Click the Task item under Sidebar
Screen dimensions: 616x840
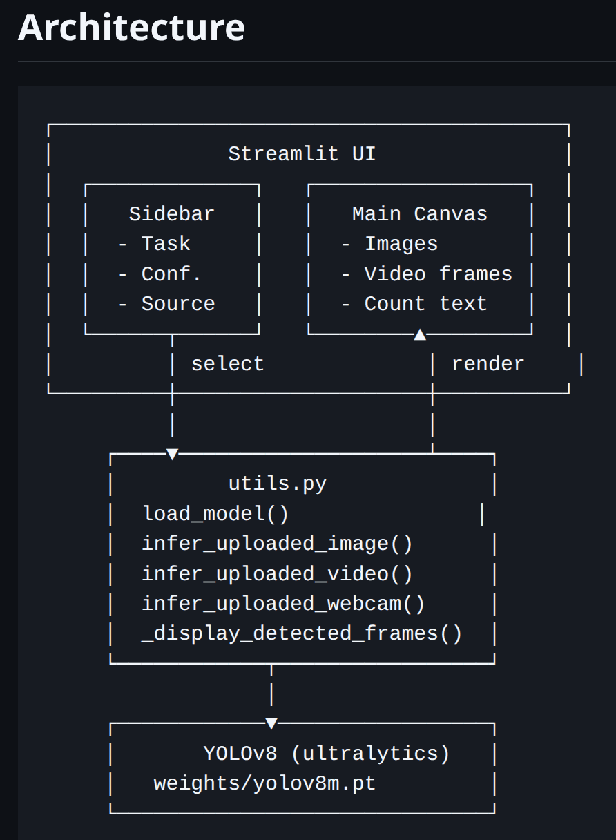(165, 244)
